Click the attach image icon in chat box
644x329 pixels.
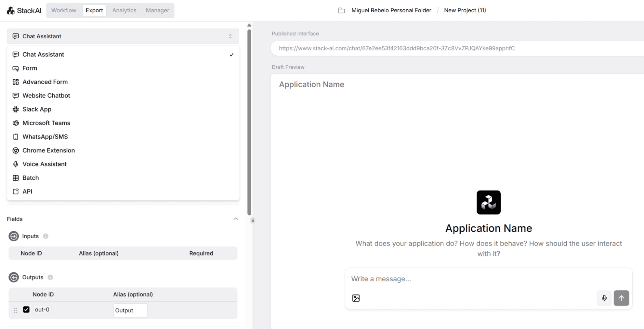pyautogui.click(x=356, y=298)
